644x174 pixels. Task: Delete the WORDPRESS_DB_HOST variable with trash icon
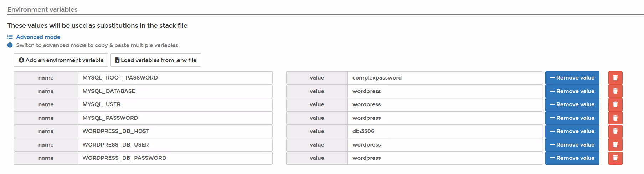[615, 131]
